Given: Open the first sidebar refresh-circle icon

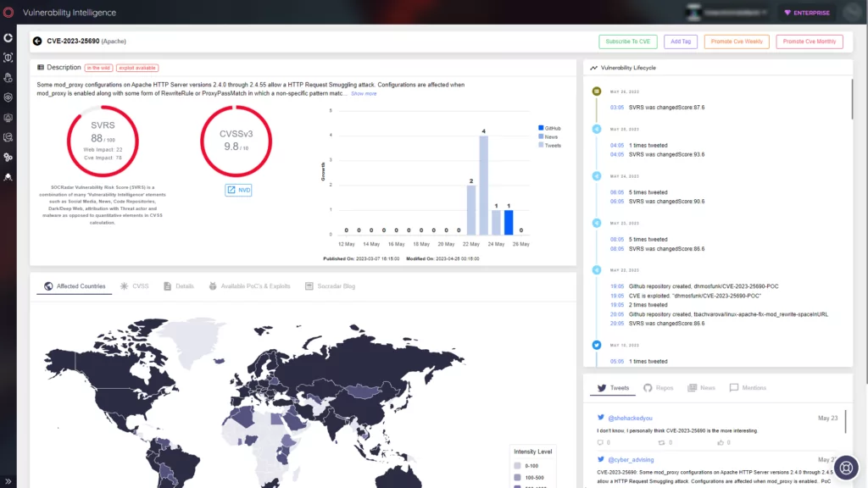Looking at the screenshot, I should pyautogui.click(x=8, y=37).
